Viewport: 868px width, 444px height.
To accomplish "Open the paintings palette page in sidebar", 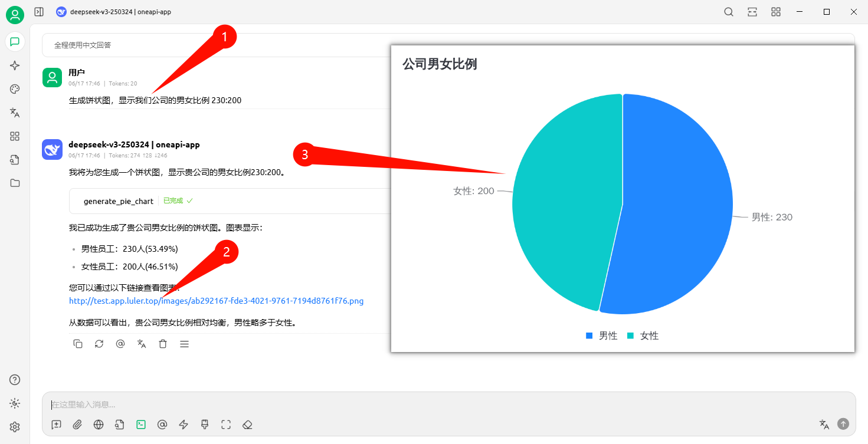I will pyautogui.click(x=15, y=89).
